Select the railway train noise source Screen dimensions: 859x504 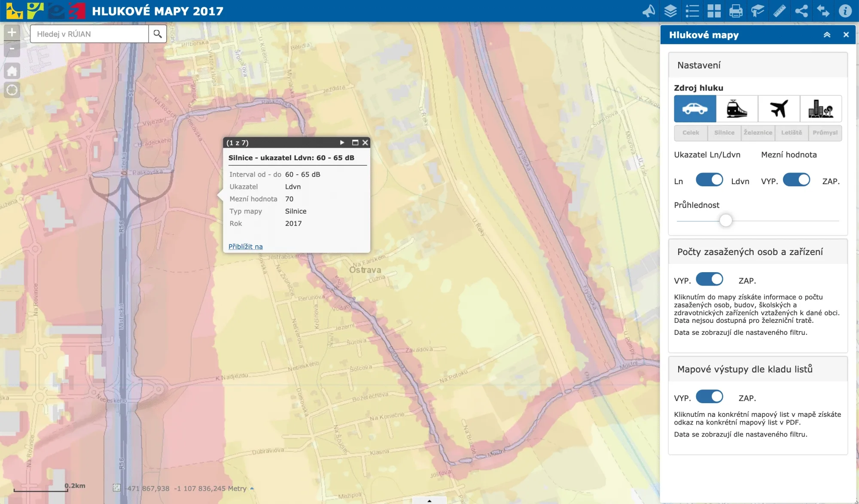737,109
